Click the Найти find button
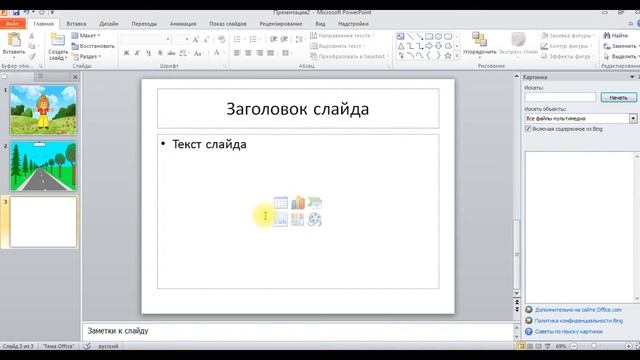Viewport: 640px width, 360px height. tap(616, 36)
